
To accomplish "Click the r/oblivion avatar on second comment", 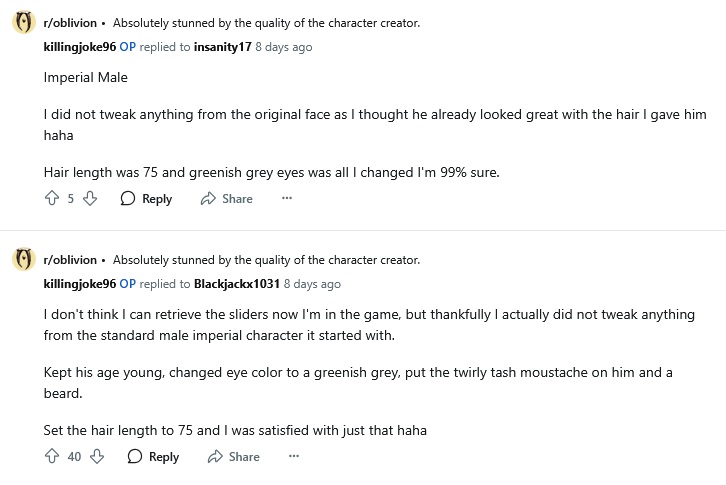I will [24, 260].
